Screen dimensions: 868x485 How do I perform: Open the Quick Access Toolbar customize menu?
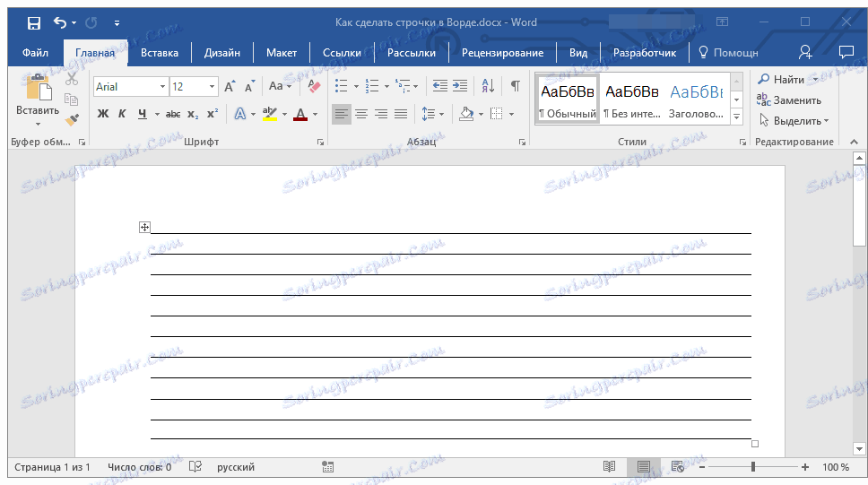pyautogui.click(x=117, y=23)
